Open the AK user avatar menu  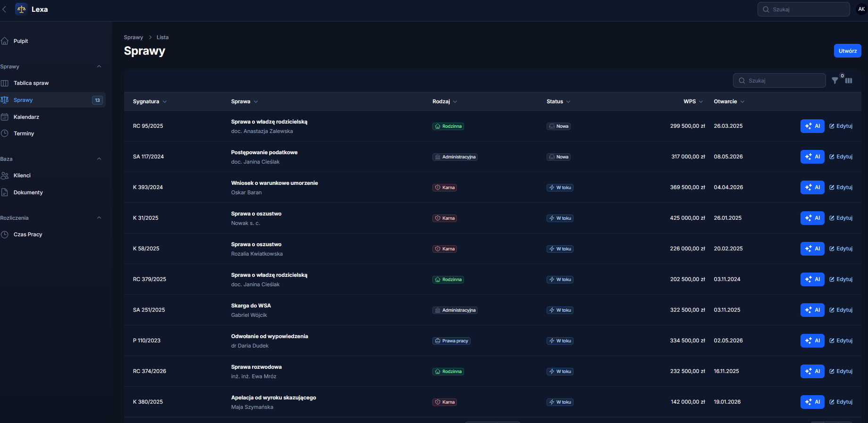tap(861, 9)
